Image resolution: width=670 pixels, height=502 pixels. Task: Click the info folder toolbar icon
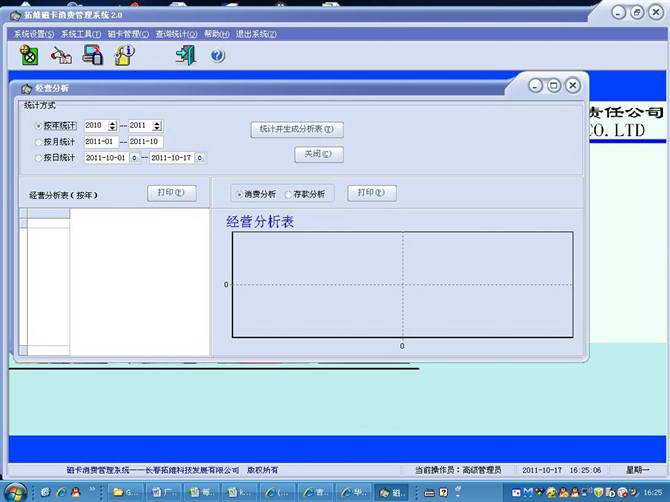pos(124,56)
